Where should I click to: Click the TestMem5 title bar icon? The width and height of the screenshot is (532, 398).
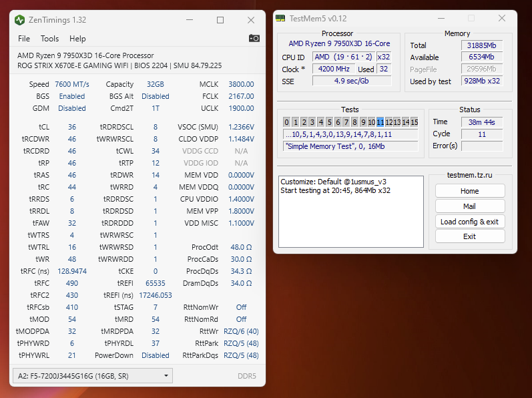click(x=280, y=18)
